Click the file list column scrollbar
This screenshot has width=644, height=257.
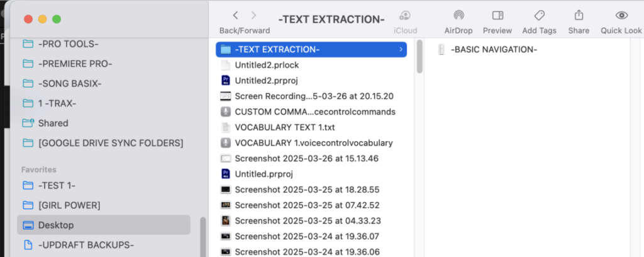tap(419, 63)
